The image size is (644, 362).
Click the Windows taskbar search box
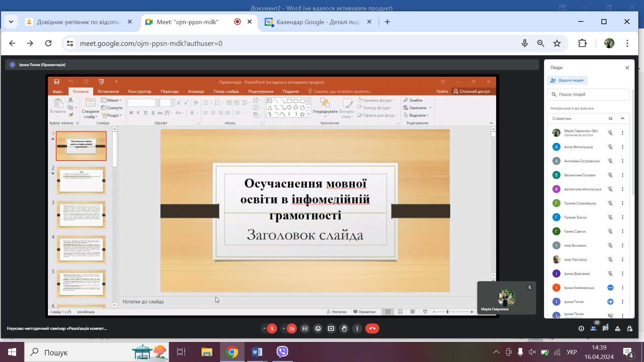(97, 352)
